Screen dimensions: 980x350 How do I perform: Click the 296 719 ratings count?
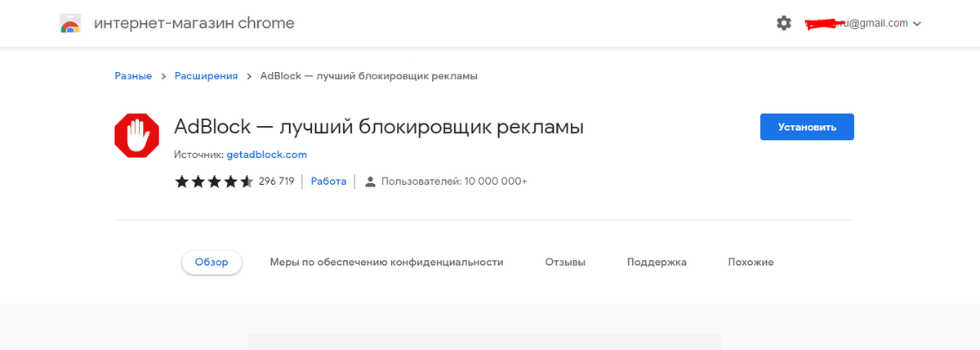276,182
